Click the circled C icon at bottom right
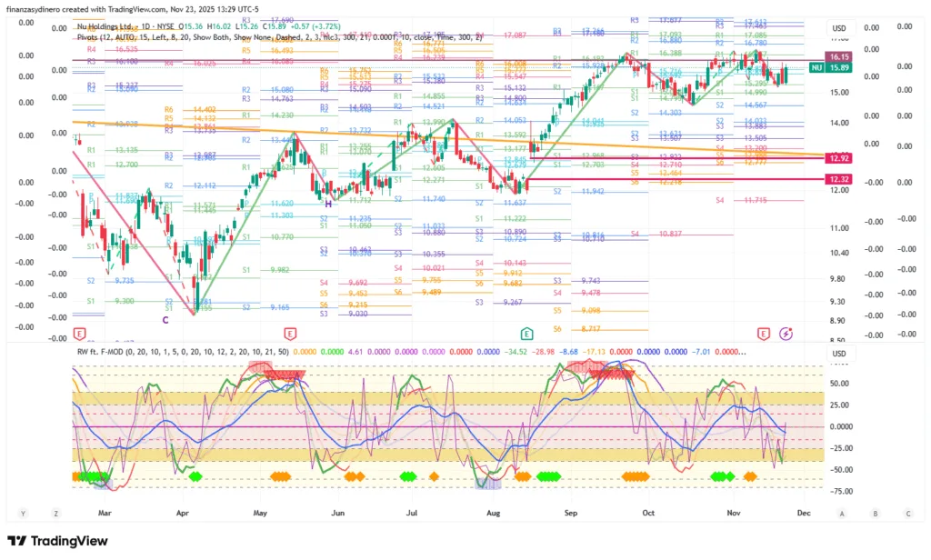 pyautogui.click(x=906, y=514)
